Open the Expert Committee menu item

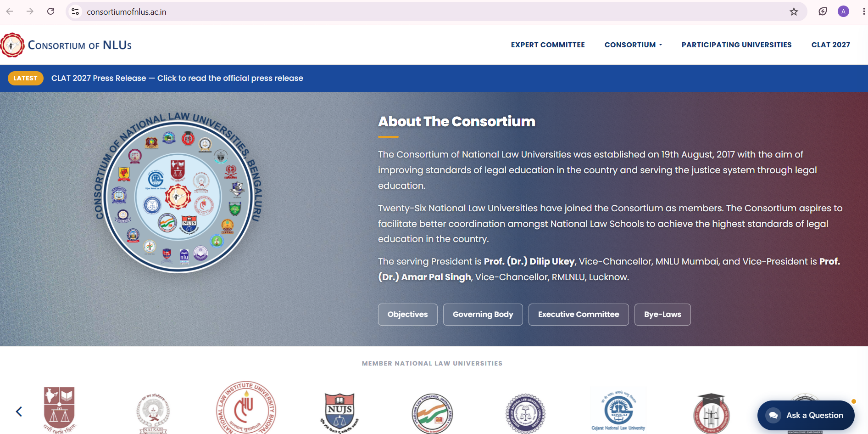coord(548,45)
